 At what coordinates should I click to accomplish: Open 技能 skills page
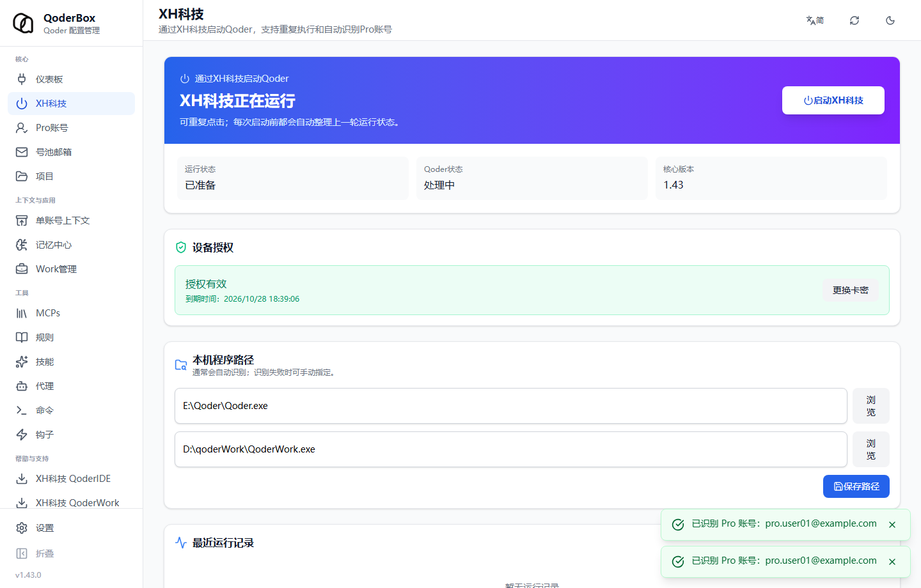pyautogui.click(x=71, y=362)
